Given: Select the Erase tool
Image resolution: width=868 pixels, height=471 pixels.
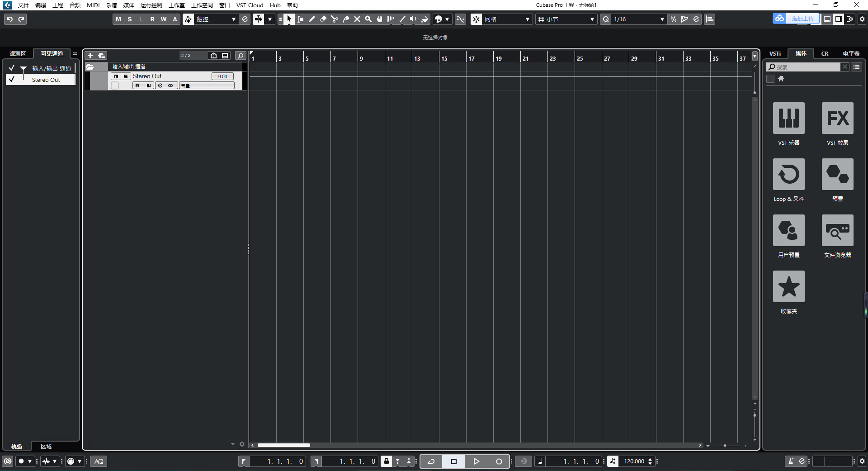Looking at the screenshot, I should click(x=323, y=19).
